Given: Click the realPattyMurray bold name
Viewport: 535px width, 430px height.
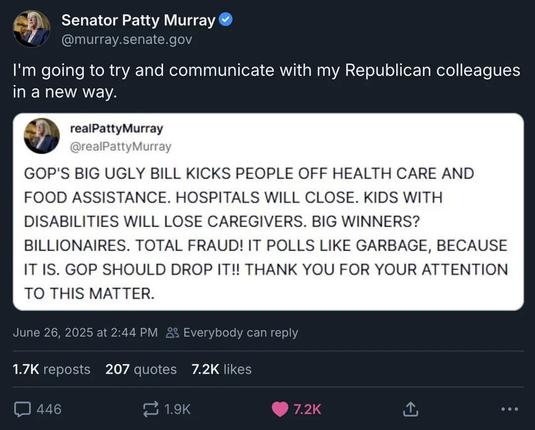Looking at the screenshot, I should point(116,129).
